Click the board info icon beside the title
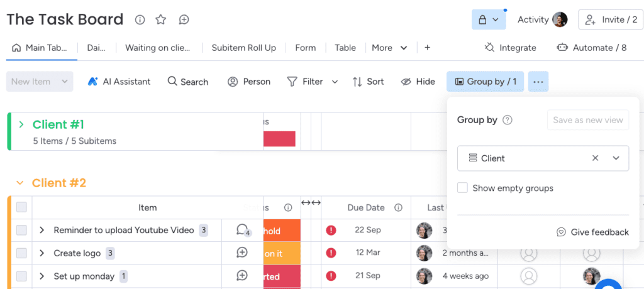This screenshot has width=644, height=289. pos(140,19)
